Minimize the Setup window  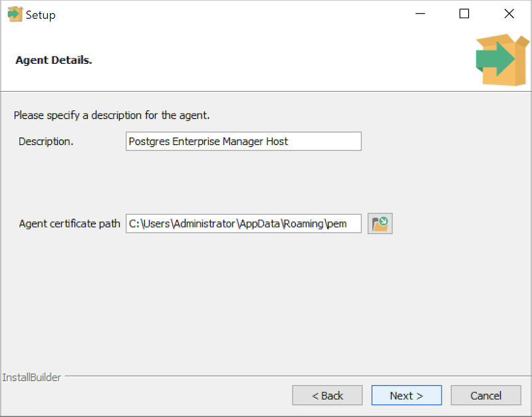coord(420,14)
